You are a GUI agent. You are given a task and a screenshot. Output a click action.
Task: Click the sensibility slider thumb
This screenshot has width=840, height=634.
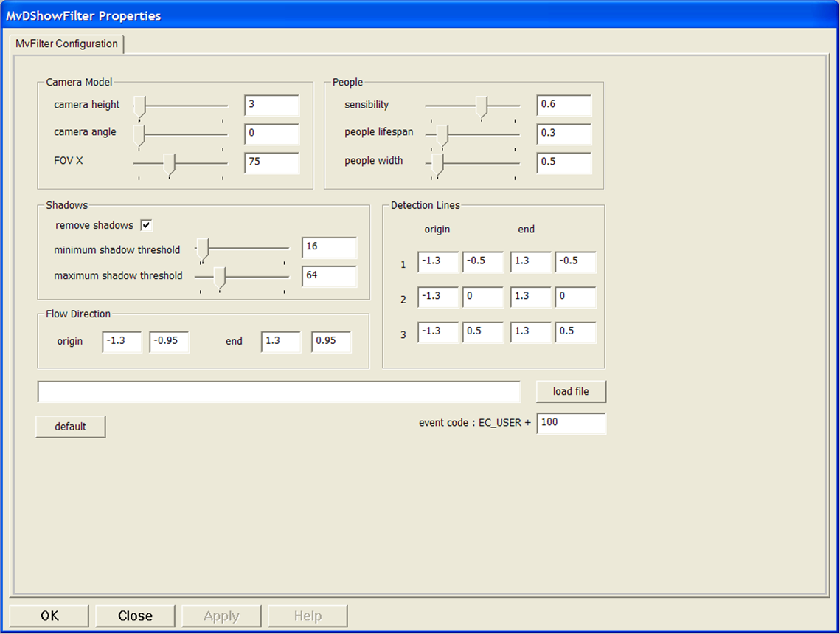[x=482, y=107]
